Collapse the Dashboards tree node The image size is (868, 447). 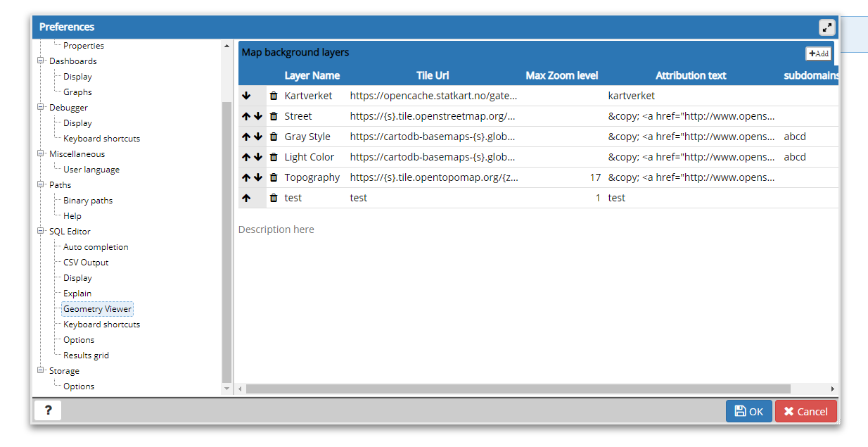tap(41, 61)
